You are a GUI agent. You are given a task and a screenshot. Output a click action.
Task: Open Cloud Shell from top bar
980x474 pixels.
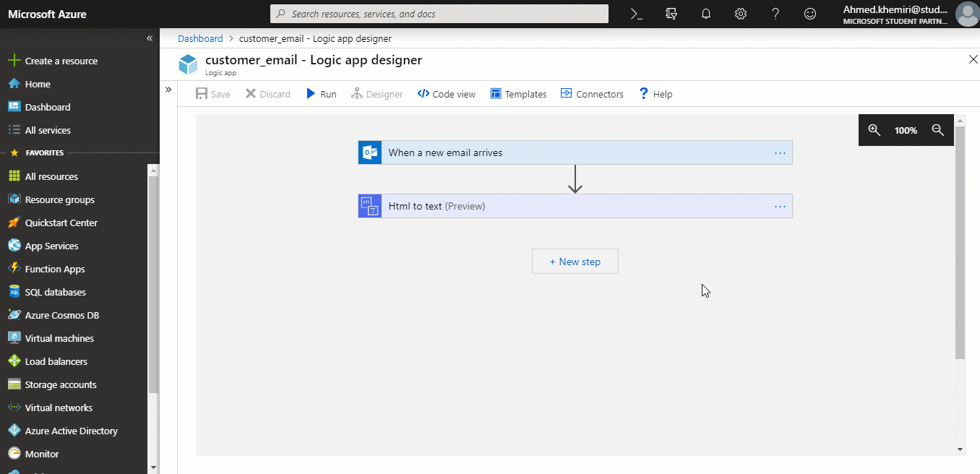636,14
